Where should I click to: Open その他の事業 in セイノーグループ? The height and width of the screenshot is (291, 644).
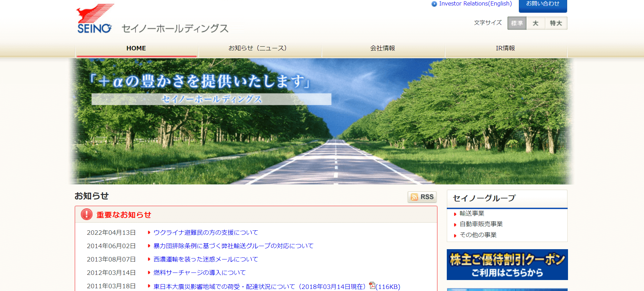coord(478,235)
